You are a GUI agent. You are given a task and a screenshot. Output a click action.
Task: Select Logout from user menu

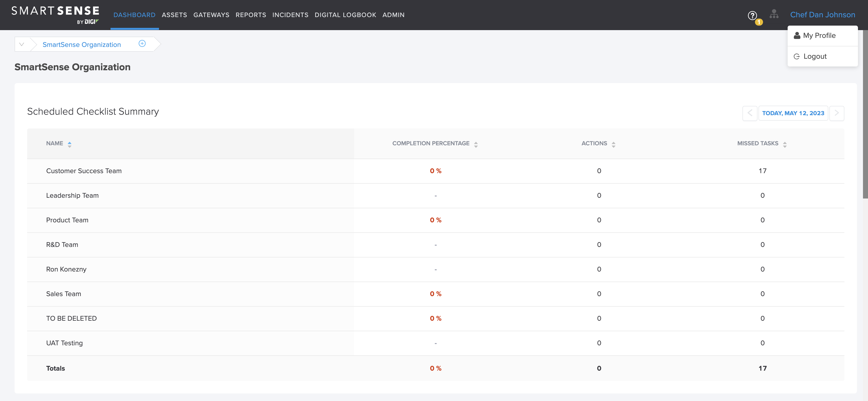[823, 56]
